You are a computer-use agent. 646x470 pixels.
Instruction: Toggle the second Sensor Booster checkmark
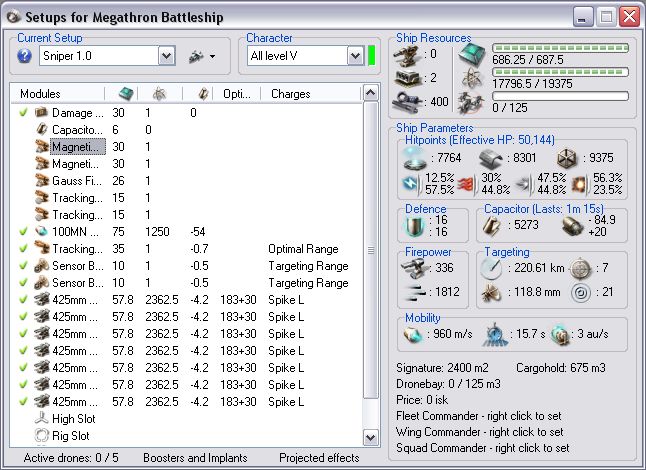coord(23,282)
